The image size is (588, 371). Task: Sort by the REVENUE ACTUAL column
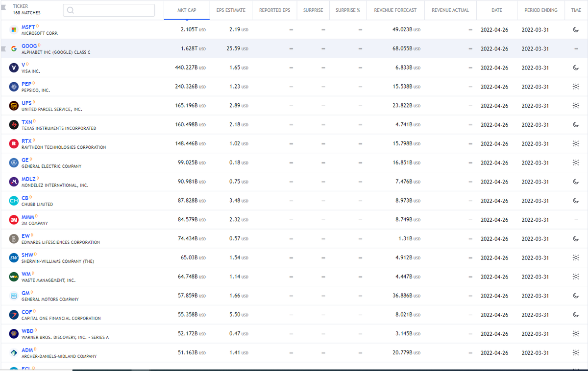[450, 10]
